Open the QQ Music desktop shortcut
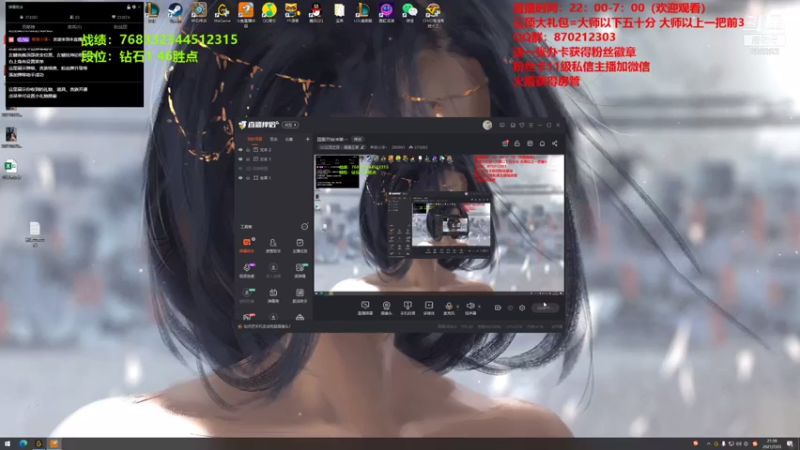This screenshot has height=450, width=800. [x=269, y=11]
